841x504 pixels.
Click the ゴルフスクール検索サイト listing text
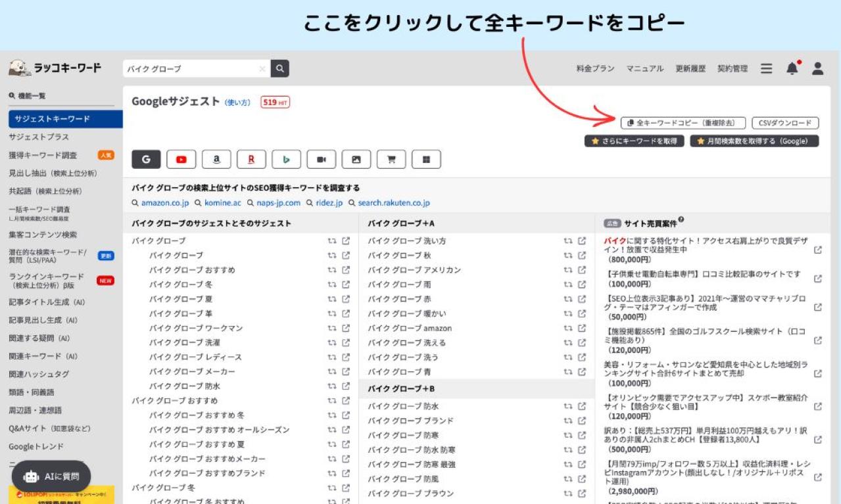705,336
